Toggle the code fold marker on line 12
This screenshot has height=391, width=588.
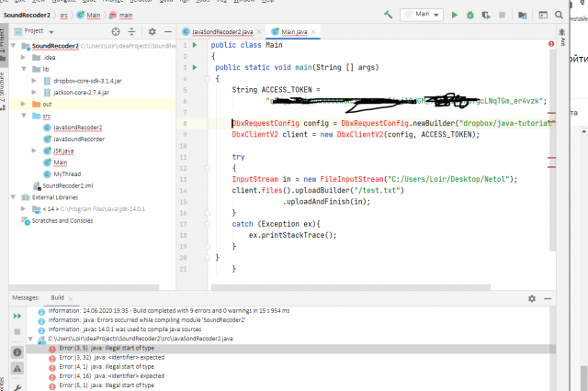[x=208, y=168]
